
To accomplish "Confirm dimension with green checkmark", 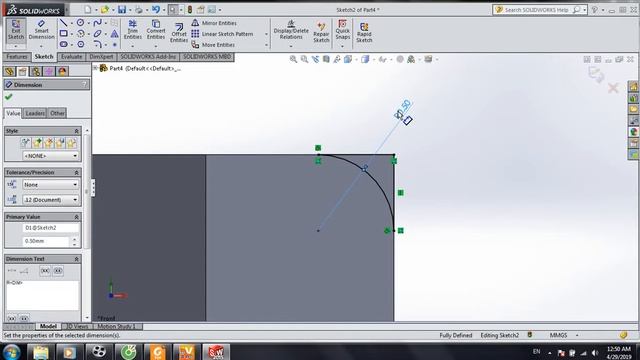I will 9,97.
